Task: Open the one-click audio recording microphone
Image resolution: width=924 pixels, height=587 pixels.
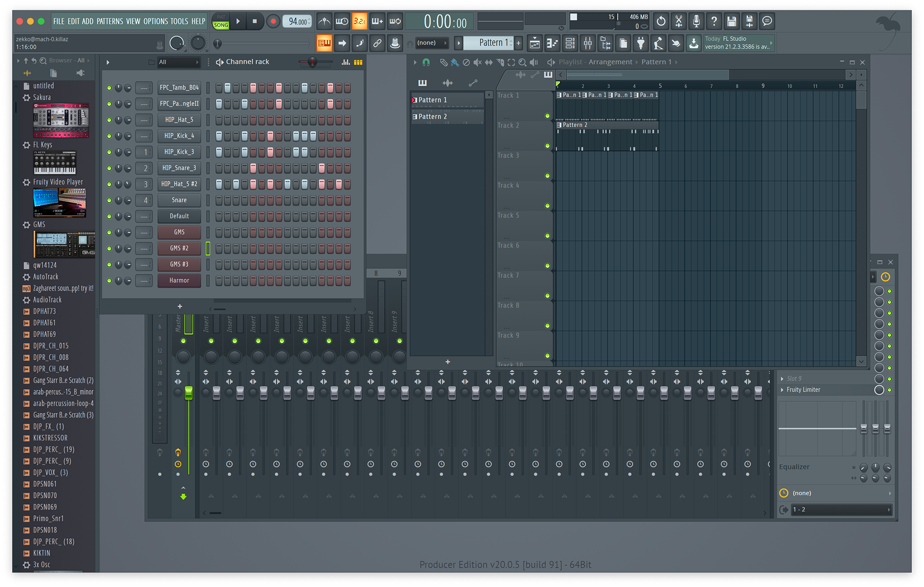Action: (696, 21)
